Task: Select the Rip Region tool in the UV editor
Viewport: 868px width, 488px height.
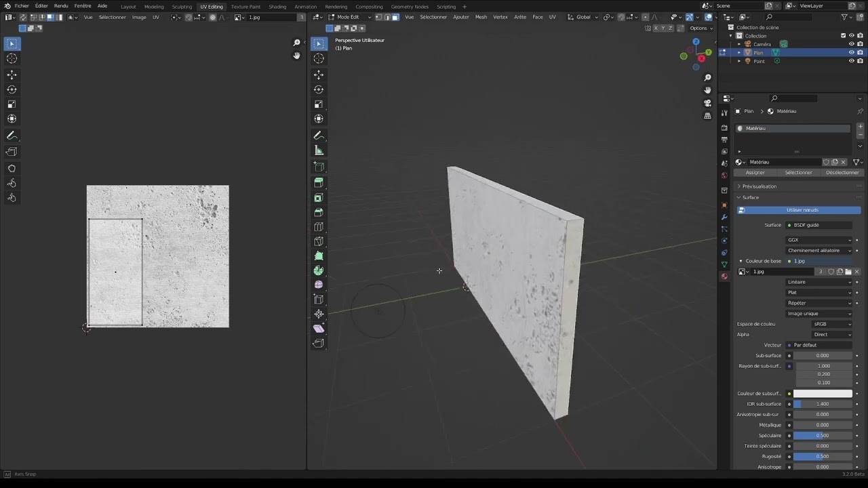Action: click(x=12, y=152)
